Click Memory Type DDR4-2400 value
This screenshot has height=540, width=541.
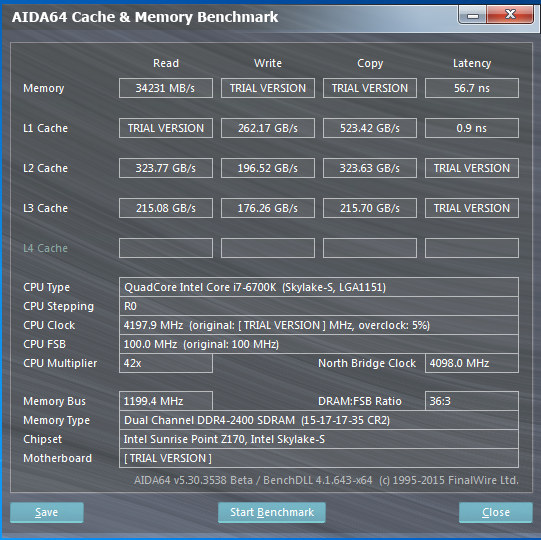(319, 420)
